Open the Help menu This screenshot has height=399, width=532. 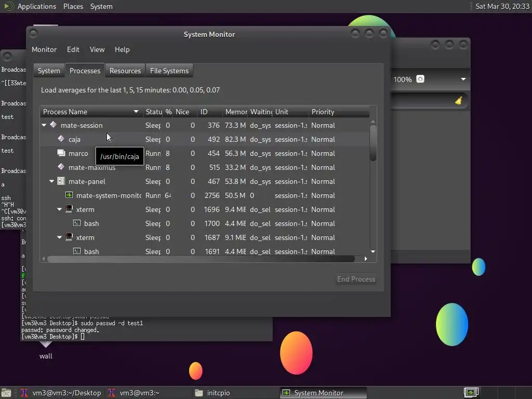[122, 49]
